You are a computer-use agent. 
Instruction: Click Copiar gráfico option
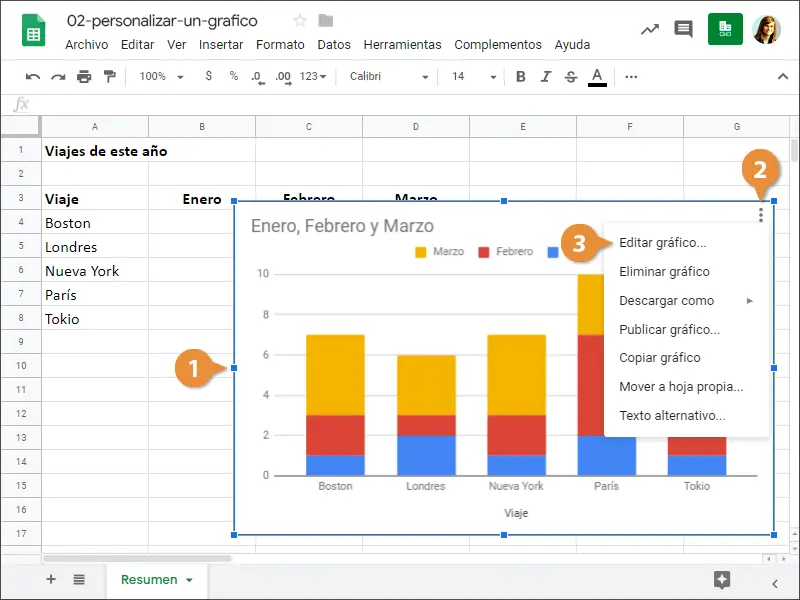pyautogui.click(x=659, y=358)
